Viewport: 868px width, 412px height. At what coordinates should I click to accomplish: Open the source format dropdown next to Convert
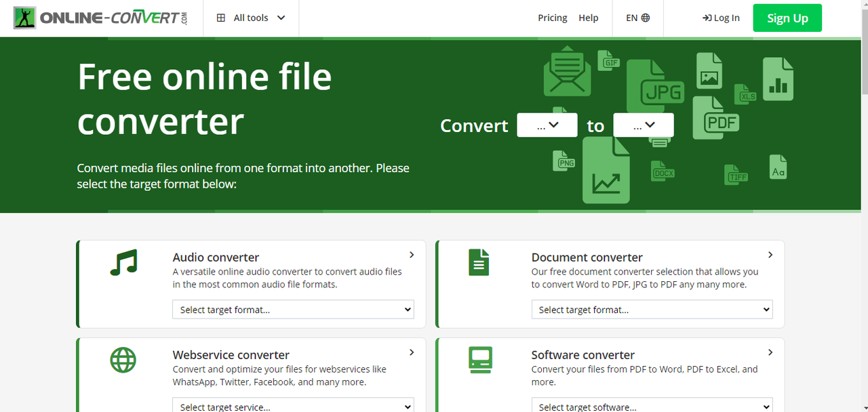(547, 125)
